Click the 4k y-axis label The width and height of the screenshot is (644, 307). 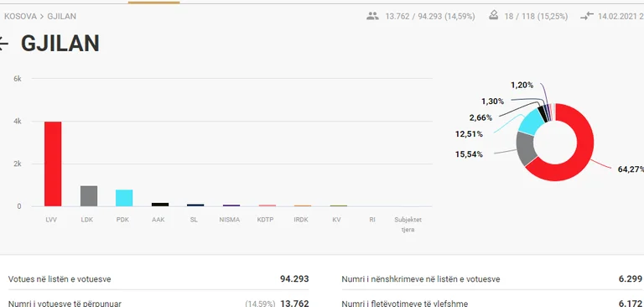(x=18, y=122)
